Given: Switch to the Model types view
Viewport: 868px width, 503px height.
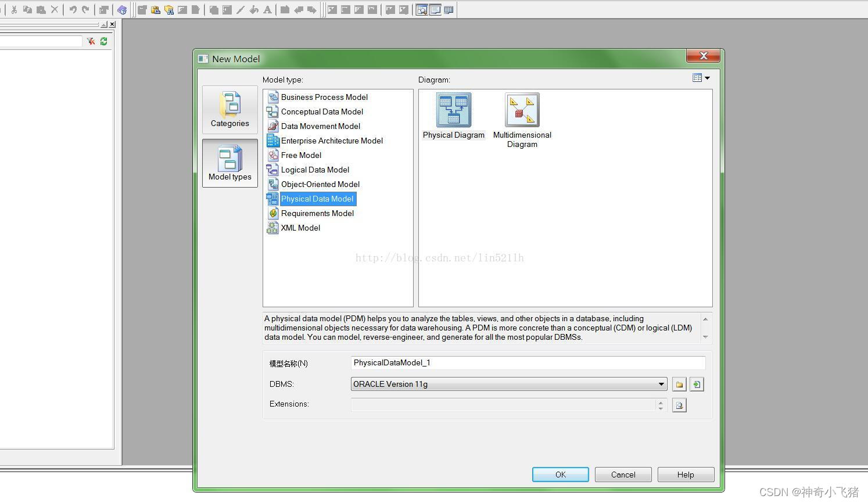Looking at the screenshot, I should click(x=229, y=163).
